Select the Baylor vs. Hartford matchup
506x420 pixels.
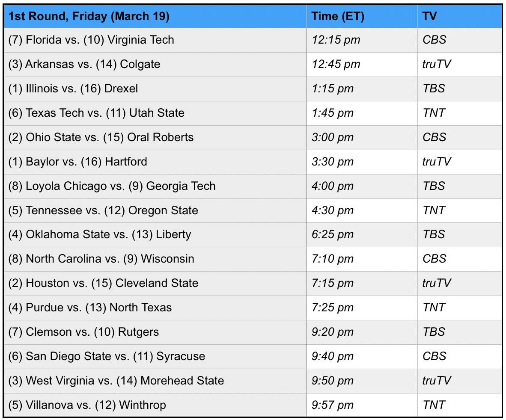click(78, 162)
